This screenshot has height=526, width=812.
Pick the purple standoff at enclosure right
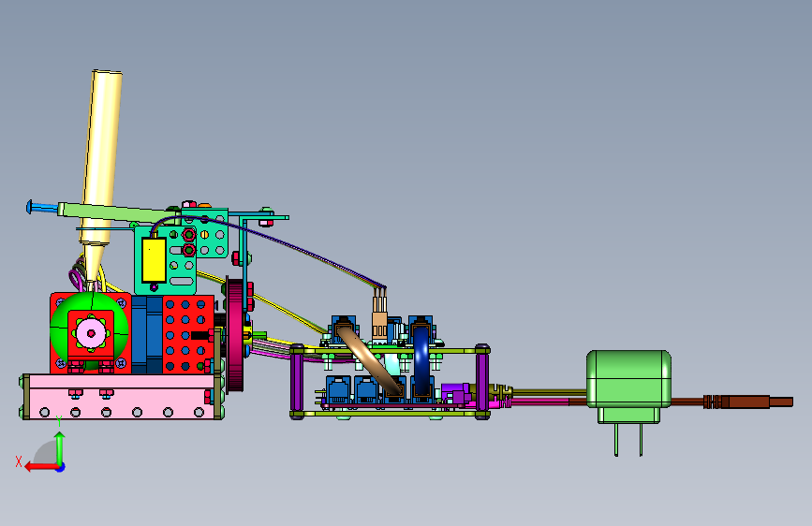coord(482,382)
